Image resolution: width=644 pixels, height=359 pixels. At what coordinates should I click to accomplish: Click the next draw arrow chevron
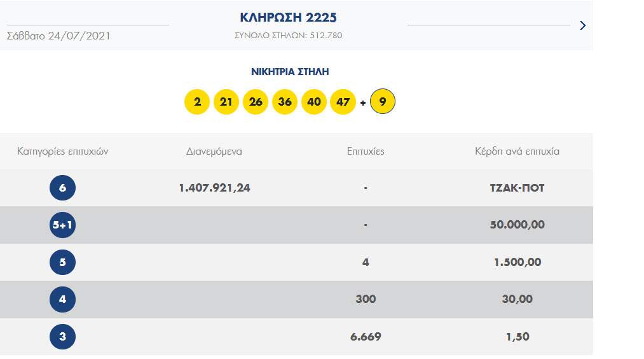[x=582, y=25]
